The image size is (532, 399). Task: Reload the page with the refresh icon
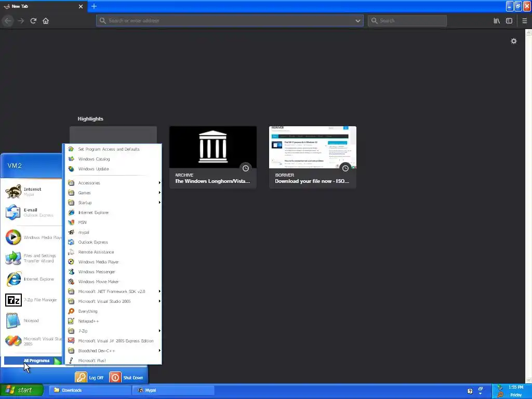click(33, 21)
